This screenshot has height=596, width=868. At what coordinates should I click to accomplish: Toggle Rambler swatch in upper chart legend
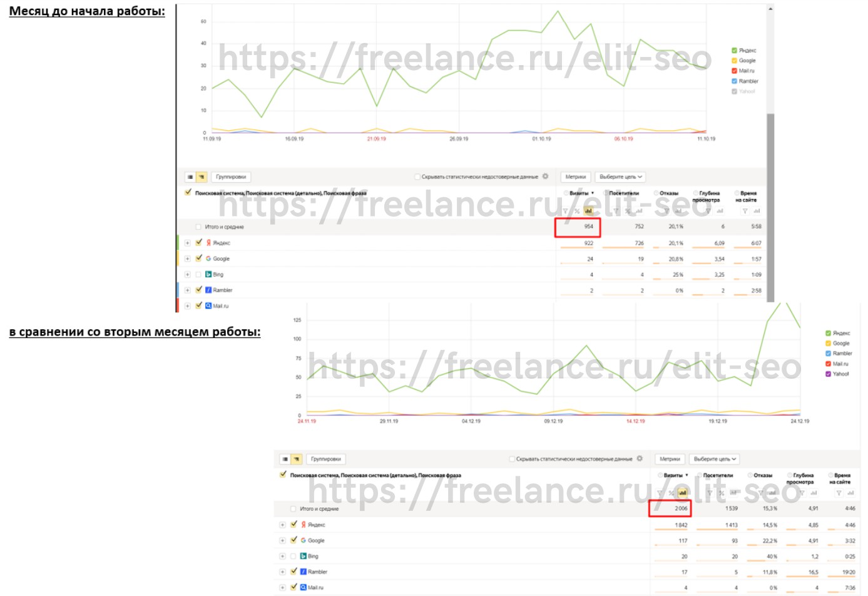pos(735,81)
